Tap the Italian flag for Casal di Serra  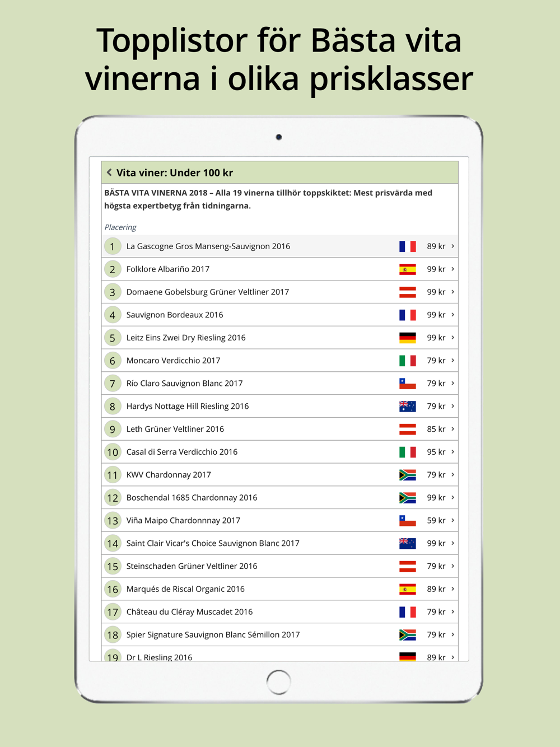[408, 452]
